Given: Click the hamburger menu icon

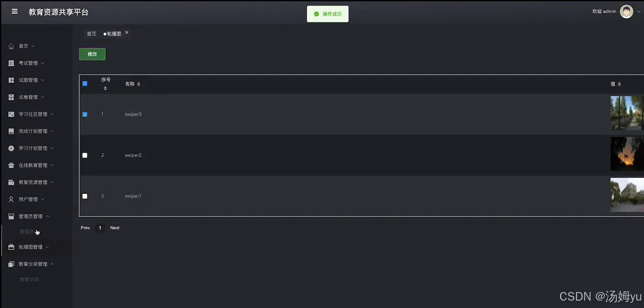Looking at the screenshot, I should (x=15, y=11).
